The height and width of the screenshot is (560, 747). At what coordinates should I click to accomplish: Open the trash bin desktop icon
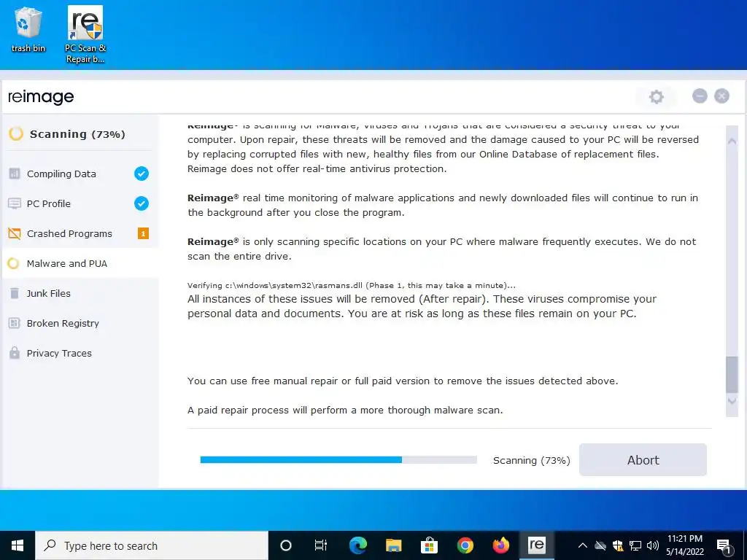pyautogui.click(x=28, y=29)
